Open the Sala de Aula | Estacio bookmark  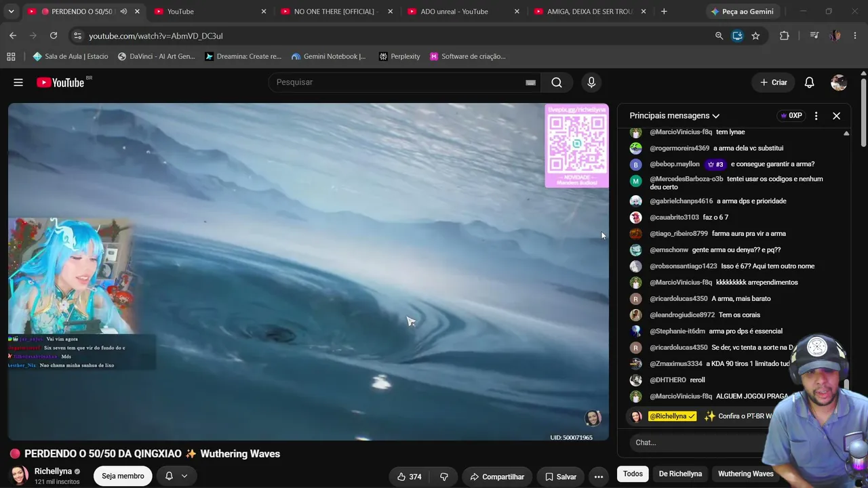click(x=71, y=56)
